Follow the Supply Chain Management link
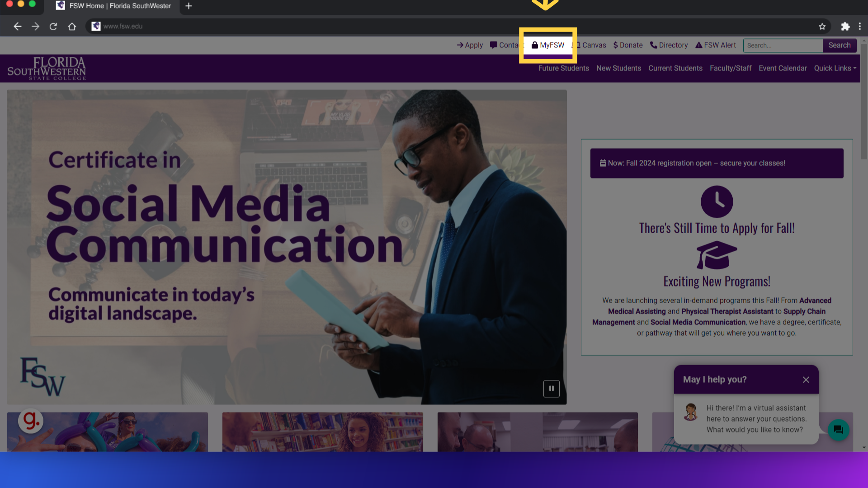Viewport: 868px width, 488px height. pos(709,317)
